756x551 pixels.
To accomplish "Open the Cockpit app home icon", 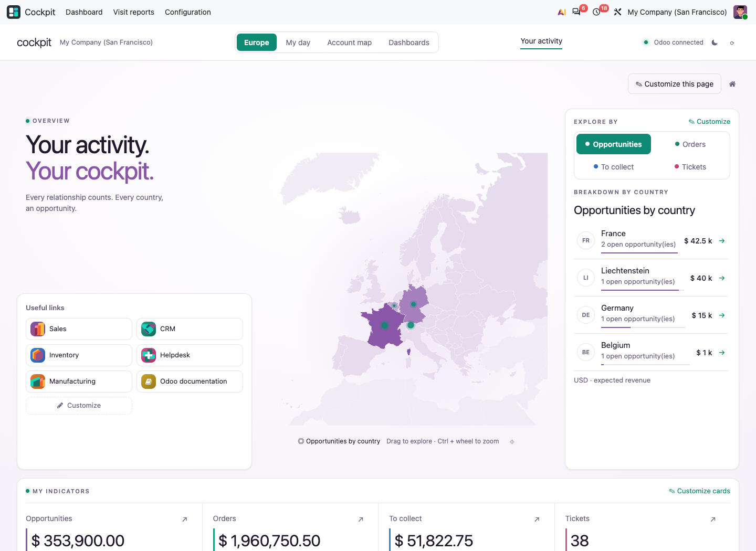I will (x=14, y=12).
